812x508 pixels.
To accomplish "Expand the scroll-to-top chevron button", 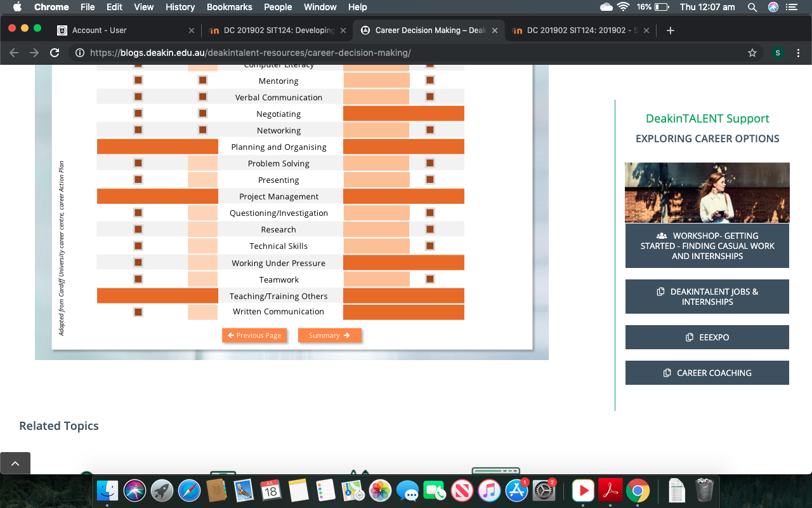I will [15, 464].
